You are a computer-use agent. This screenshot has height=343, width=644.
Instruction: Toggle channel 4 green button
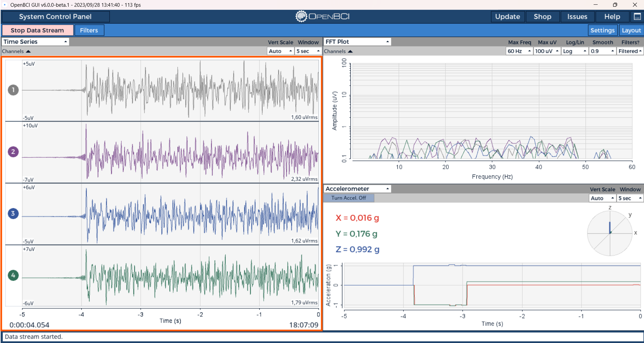pyautogui.click(x=13, y=275)
